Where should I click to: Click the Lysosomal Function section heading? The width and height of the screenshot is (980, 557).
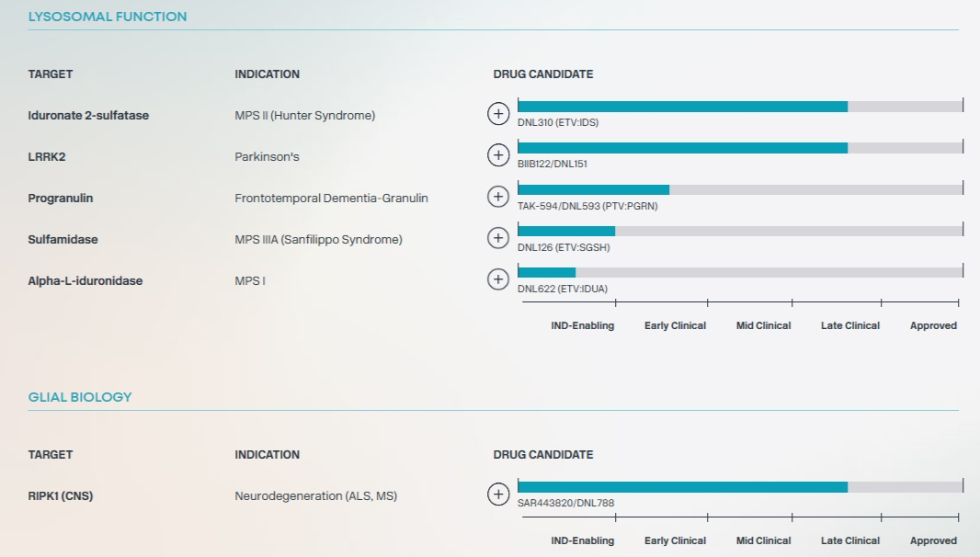coord(108,17)
